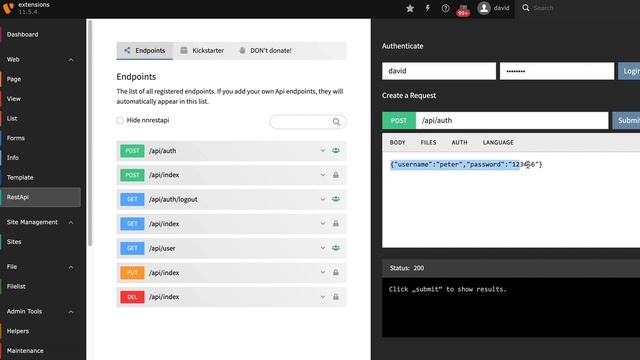Click the JSON request body text area
Viewport: 640px width, 360px height.
511,200
